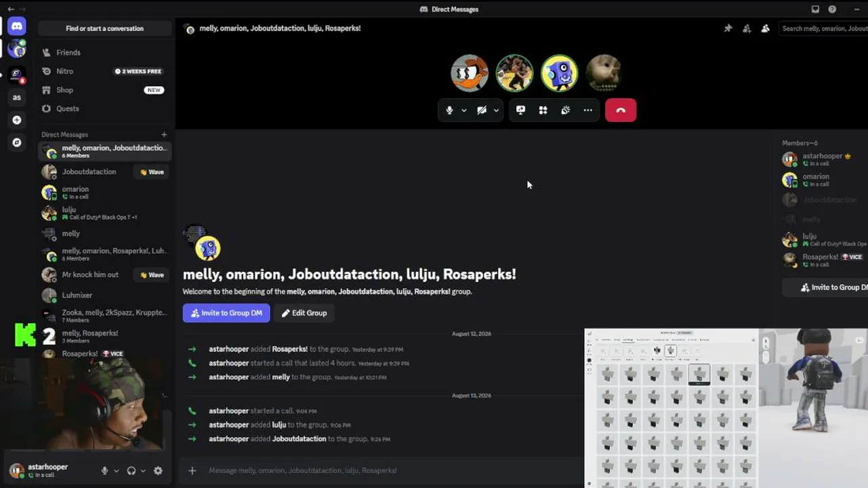Screen dimensions: 868x488
Task: Select astarhooper in the members list
Action: point(825,159)
